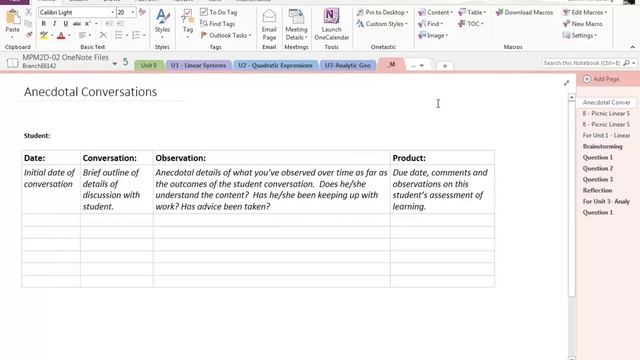The height and width of the screenshot is (360, 640).
Task: Select the _M section tab
Action: coord(391,64)
